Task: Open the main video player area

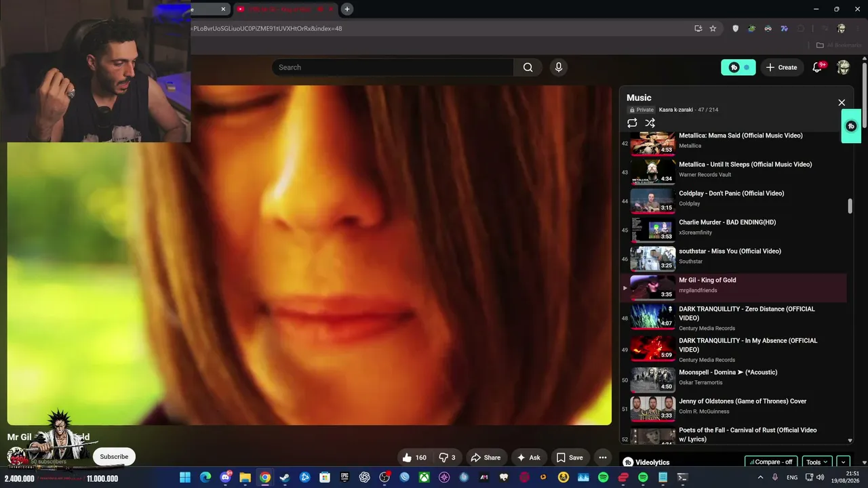Action: [309, 255]
